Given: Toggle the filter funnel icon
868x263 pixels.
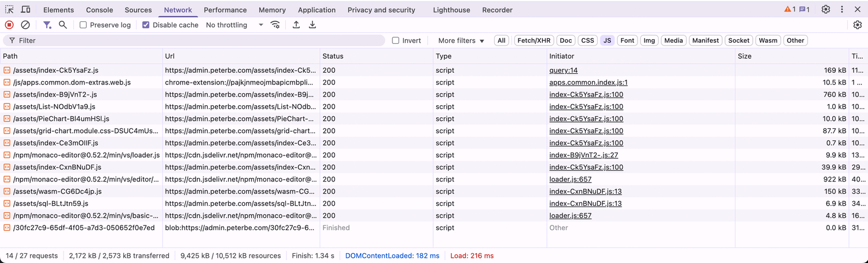Looking at the screenshot, I should [x=47, y=25].
